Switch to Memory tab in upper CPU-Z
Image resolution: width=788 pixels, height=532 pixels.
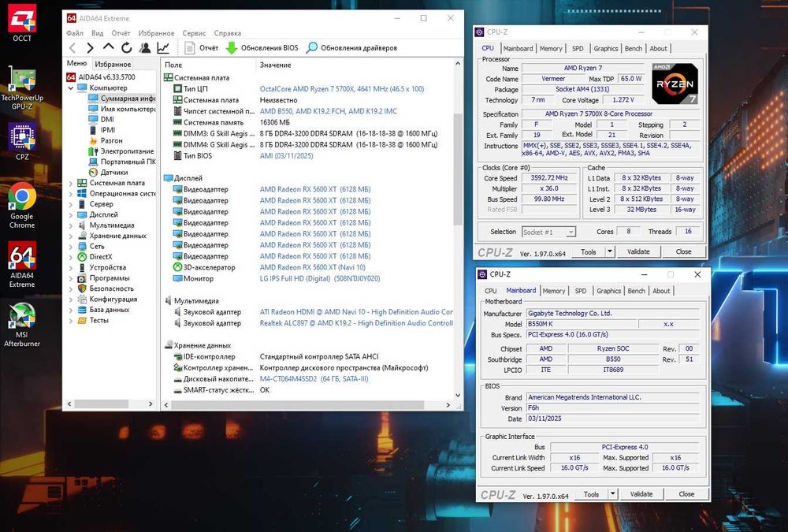[x=551, y=48]
